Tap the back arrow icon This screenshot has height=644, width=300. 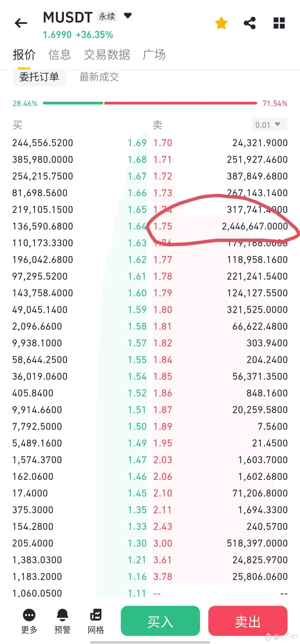pyautogui.click(x=21, y=23)
